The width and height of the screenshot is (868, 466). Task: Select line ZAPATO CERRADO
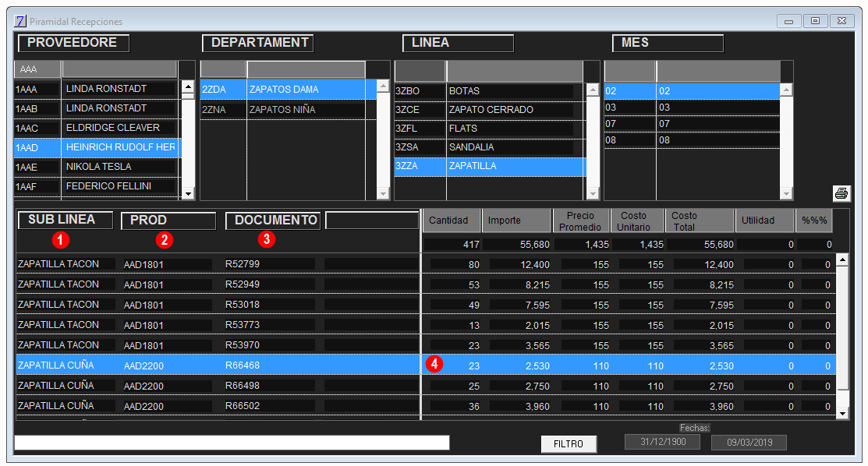[x=489, y=110]
